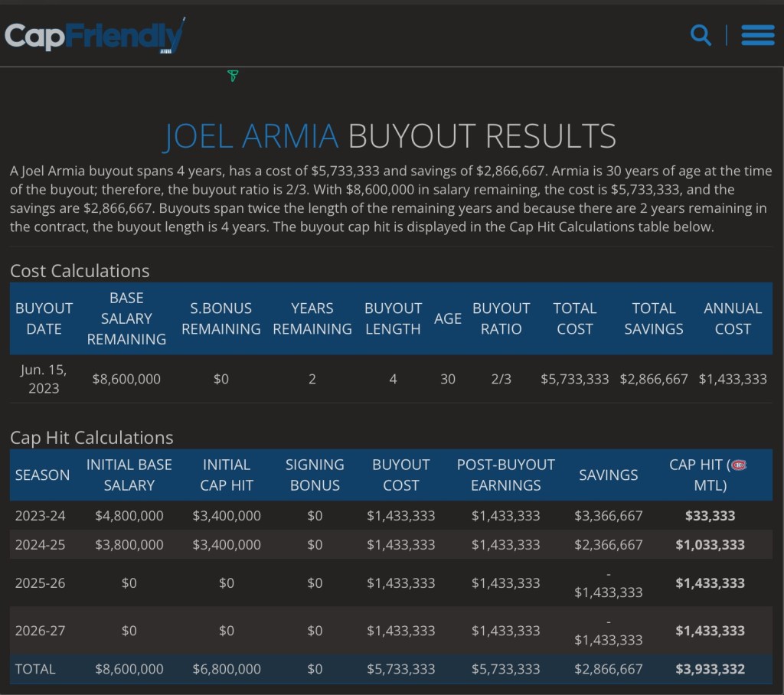Open the hamburger navigation menu
Image resolution: width=784 pixels, height=695 pixels.
pos(757,35)
